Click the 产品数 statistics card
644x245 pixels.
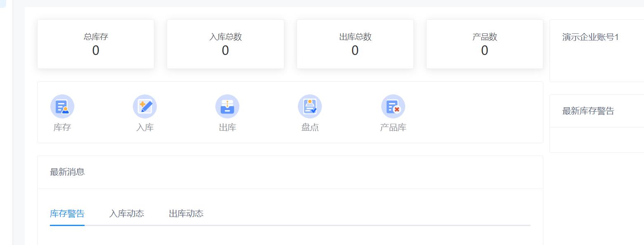pos(485,44)
